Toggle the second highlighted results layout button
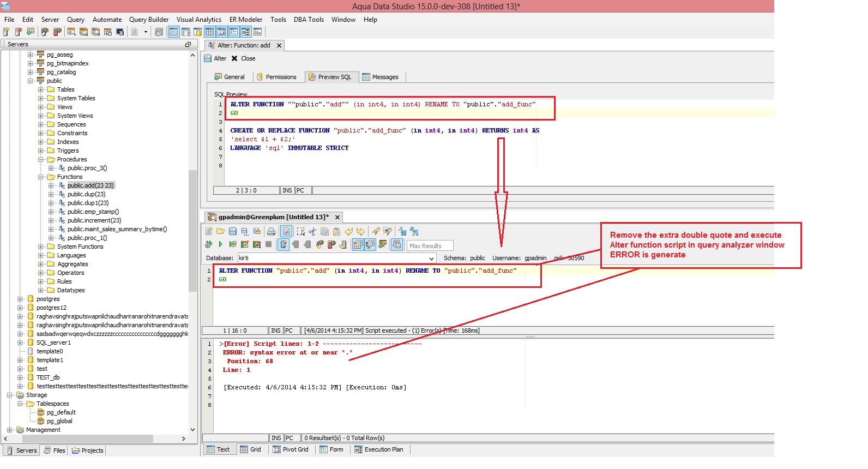This screenshot has width=868, height=469. tap(370, 244)
